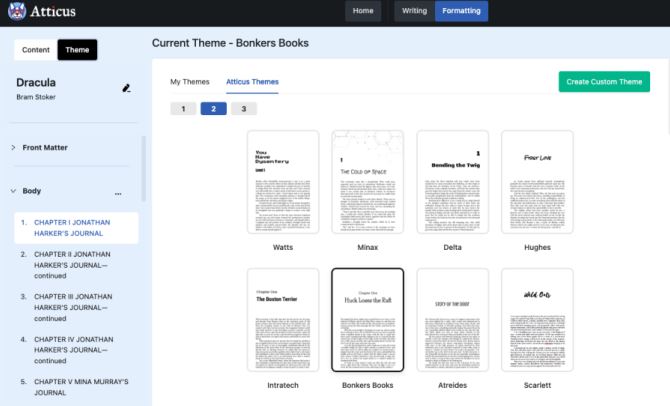Image resolution: width=670 pixels, height=406 pixels.
Task: Choose the Intratech theme thumbnail
Action: tap(283, 320)
